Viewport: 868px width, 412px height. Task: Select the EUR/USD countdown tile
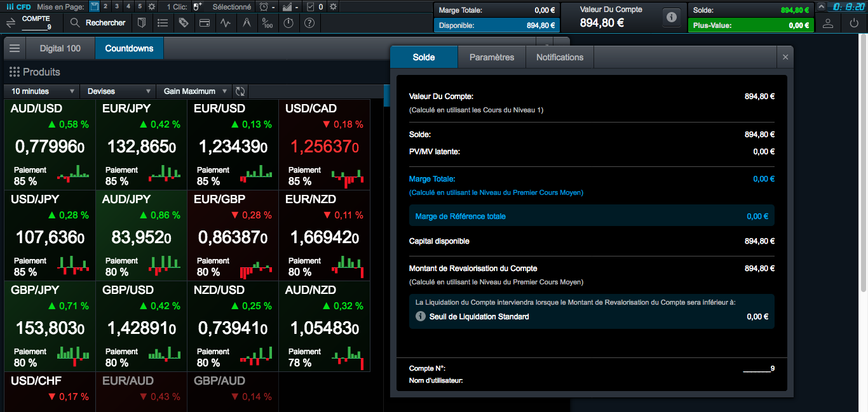233,144
